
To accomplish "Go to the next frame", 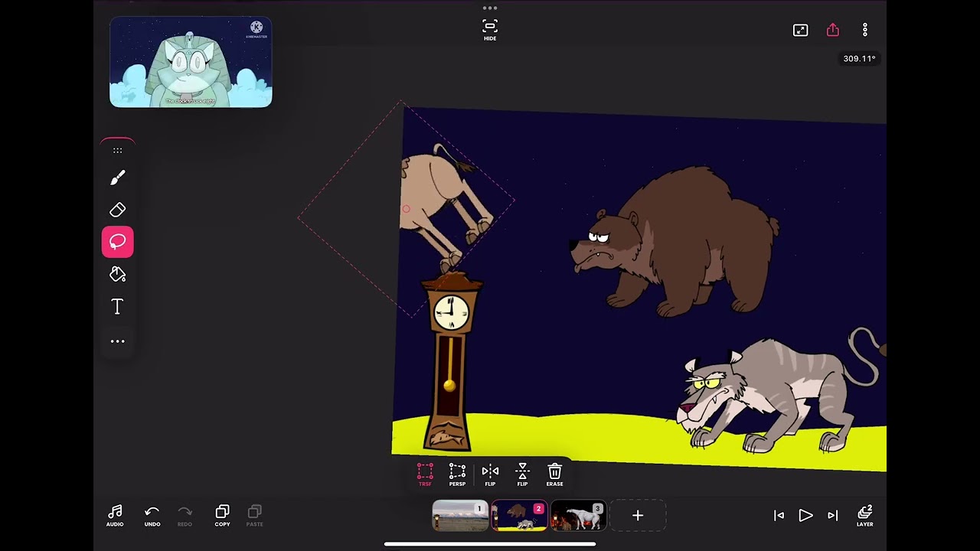I will coord(833,516).
